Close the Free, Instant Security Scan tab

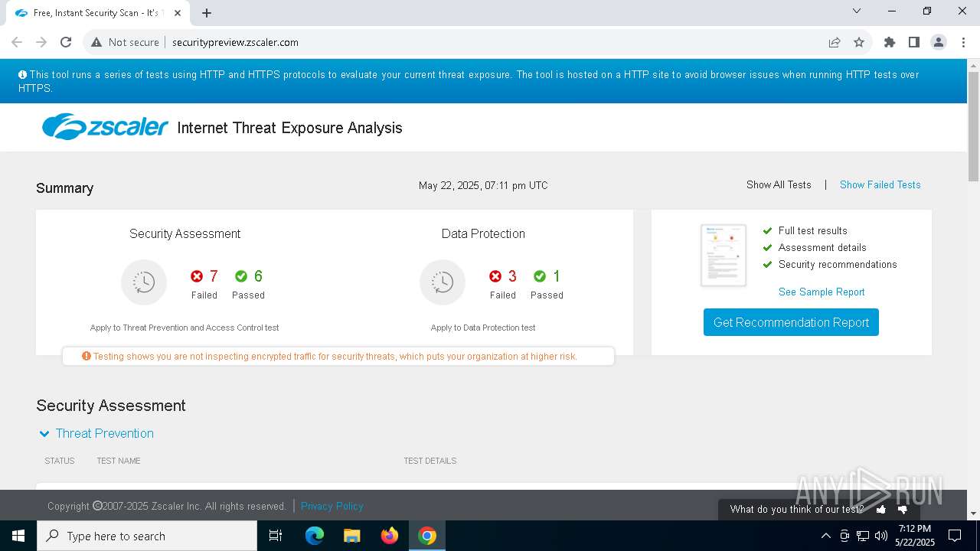(178, 13)
